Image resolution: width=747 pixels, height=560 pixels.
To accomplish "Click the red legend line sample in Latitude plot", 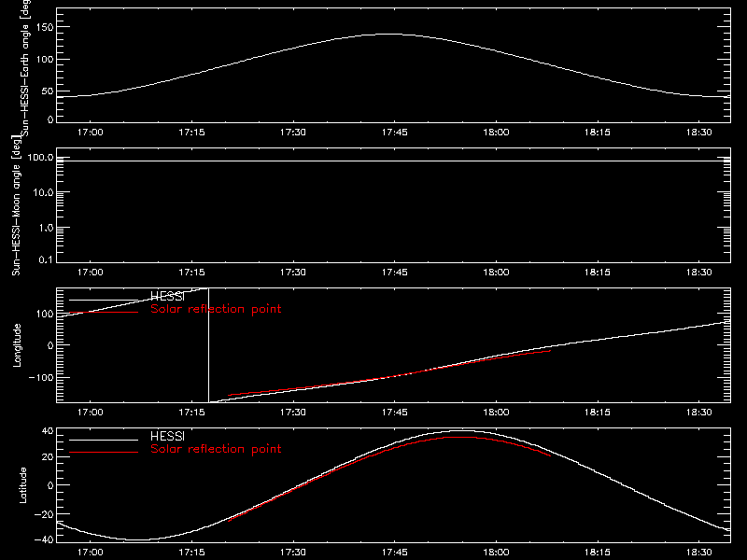I will coord(104,452).
